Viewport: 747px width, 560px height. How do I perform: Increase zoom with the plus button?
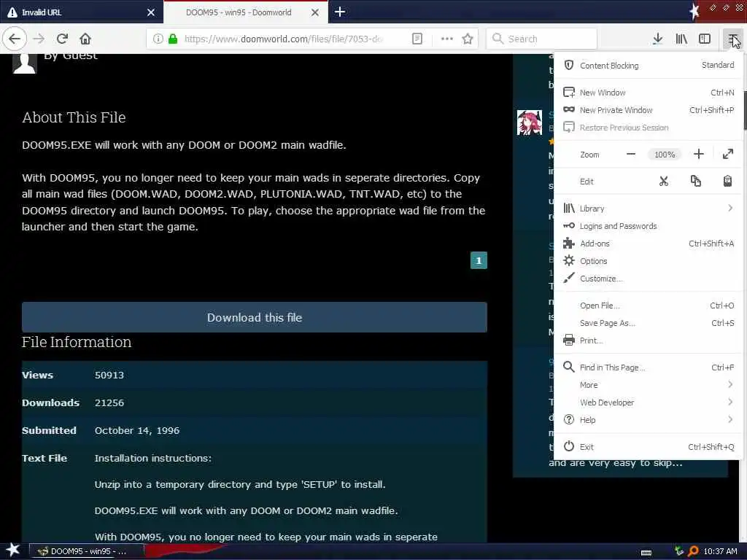[x=698, y=155]
